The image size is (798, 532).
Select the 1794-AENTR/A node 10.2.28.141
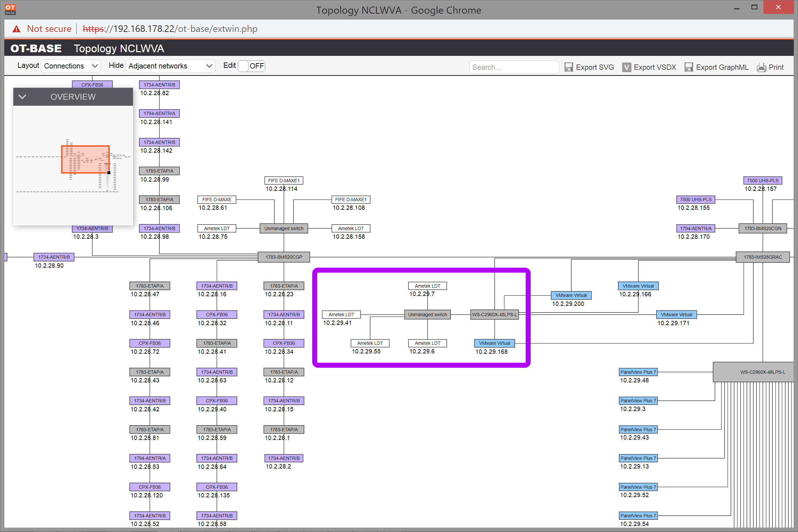(x=160, y=113)
